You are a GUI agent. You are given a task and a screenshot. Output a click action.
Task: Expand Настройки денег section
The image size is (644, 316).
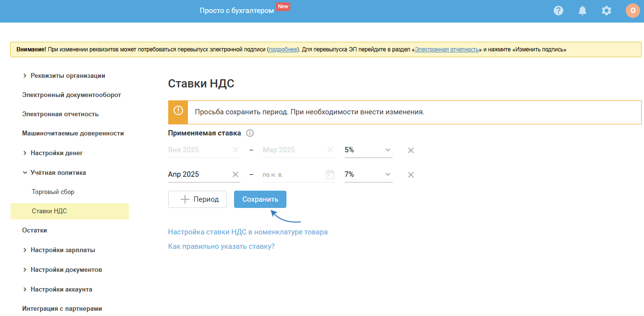coord(52,153)
